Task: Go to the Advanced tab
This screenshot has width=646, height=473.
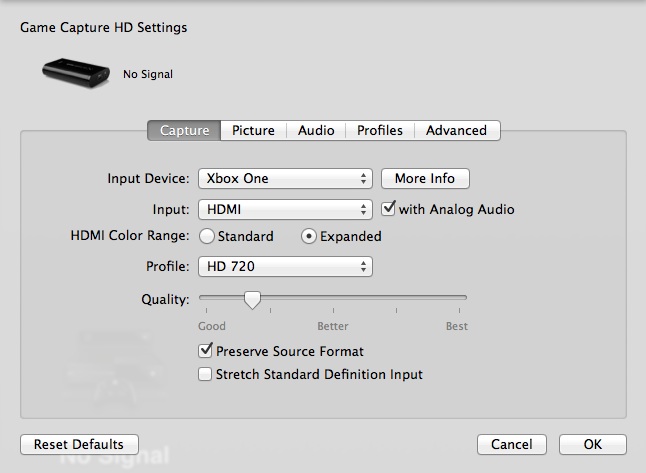Action: [x=456, y=130]
